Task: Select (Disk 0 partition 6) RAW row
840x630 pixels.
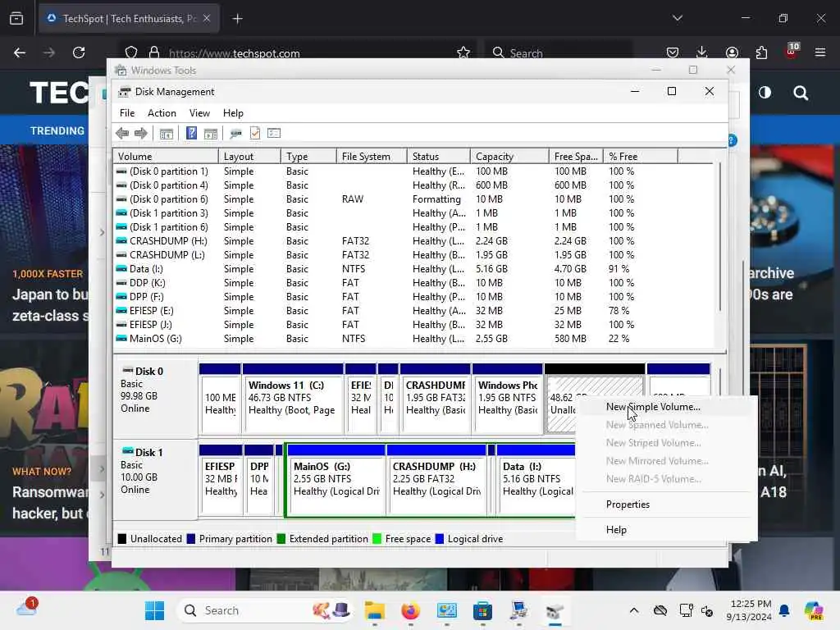Action: [x=413, y=199]
